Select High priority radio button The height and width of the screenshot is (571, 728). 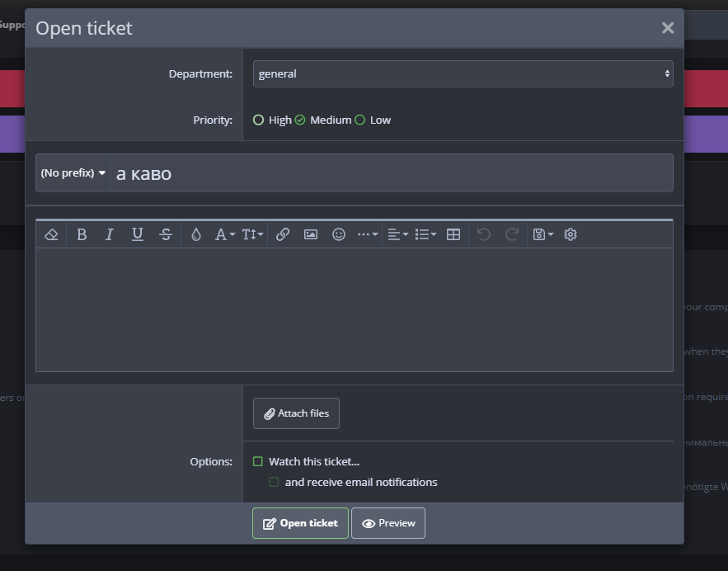259,120
